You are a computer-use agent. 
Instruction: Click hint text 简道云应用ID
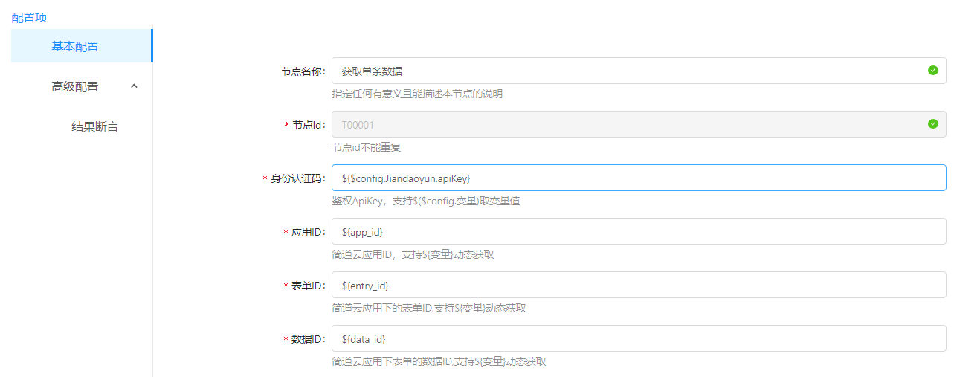[x=413, y=254]
